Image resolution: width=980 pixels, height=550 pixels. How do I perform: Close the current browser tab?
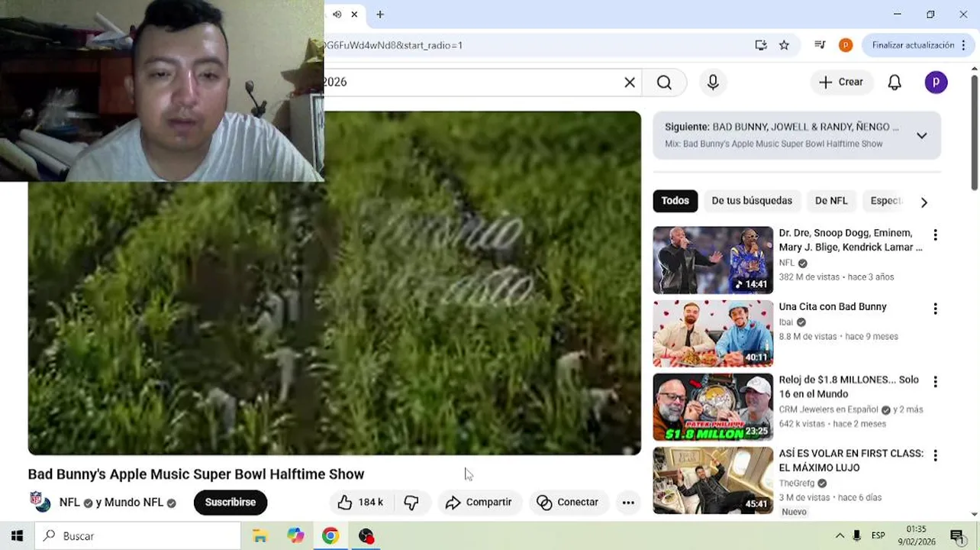354,15
